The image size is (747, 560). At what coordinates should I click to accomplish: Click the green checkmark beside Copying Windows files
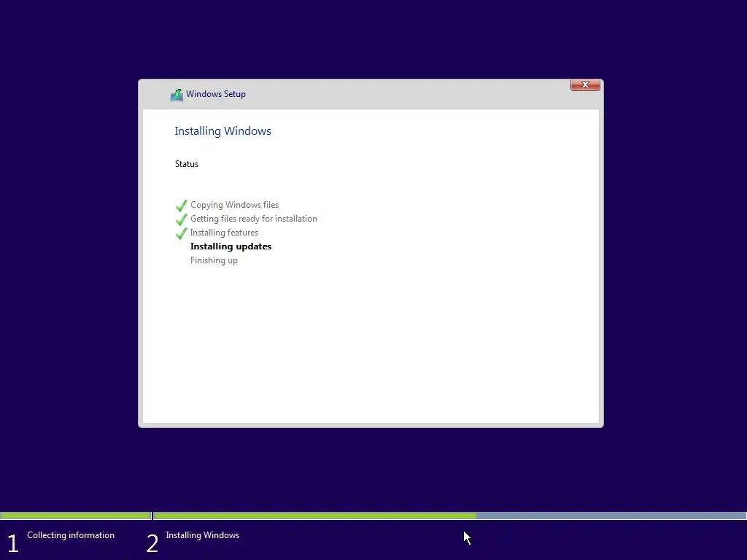pos(181,206)
